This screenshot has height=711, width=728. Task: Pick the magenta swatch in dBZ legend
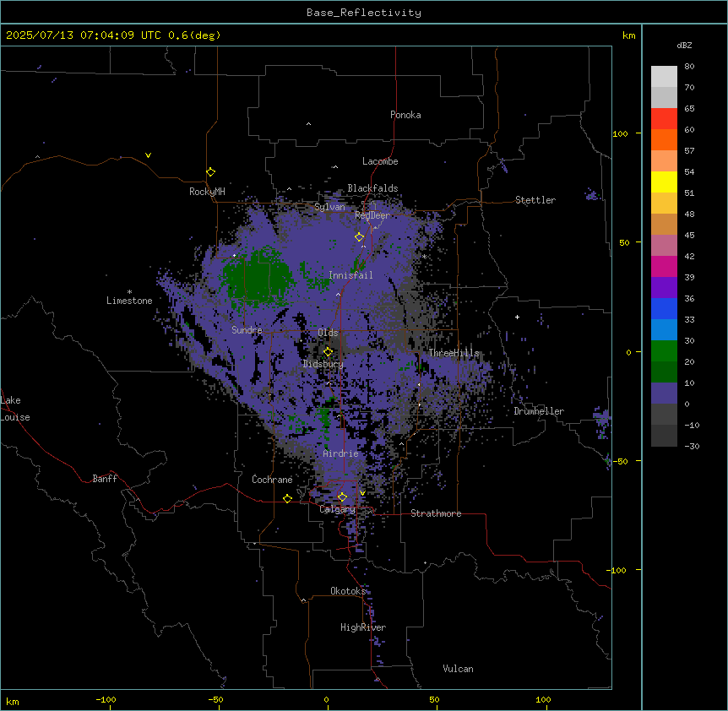click(x=664, y=266)
